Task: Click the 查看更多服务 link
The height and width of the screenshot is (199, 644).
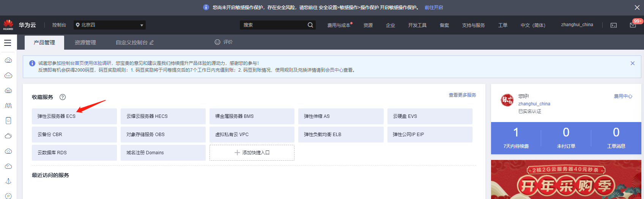Action: tap(462, 95)
